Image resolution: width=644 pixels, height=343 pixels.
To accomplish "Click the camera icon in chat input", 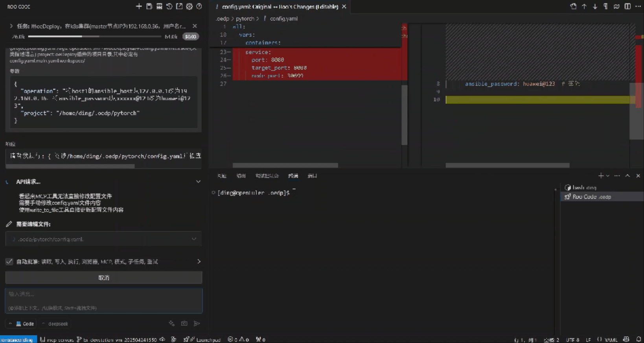I will click(x=184, y=323).
